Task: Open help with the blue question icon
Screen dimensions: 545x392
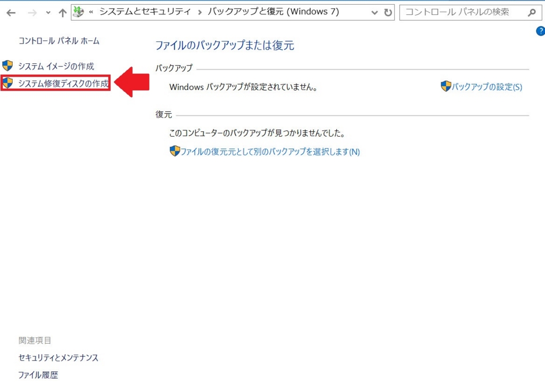Action: click(x=541, y=31)
